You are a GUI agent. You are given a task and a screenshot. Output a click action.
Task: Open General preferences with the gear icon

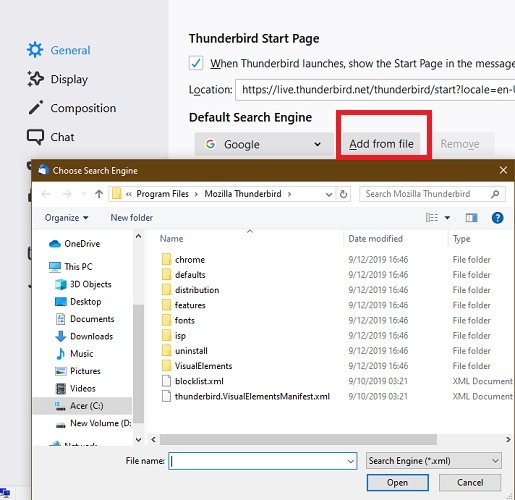pos(35,50)
